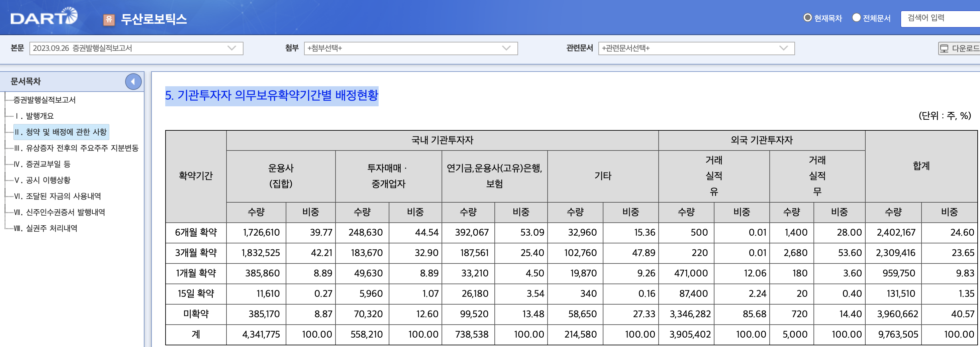Open Ⅲ. 유상증자 전후의 주요주주 지분변동
This screenshot has height=347, width=980.
point(76,148)
